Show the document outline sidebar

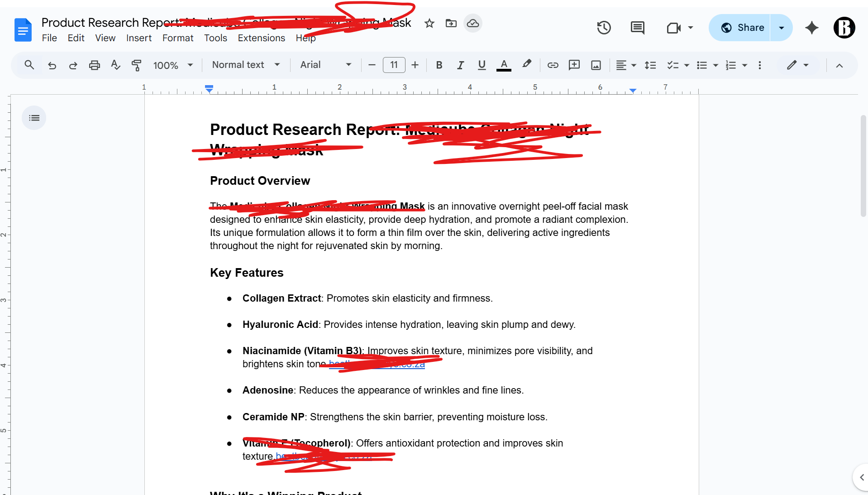tap(34, 118)
